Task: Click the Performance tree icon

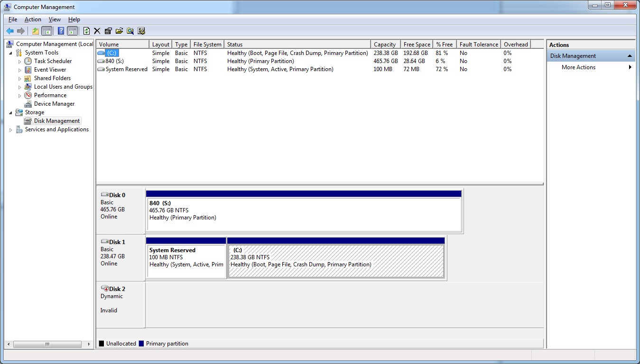Action: point(28,95)
